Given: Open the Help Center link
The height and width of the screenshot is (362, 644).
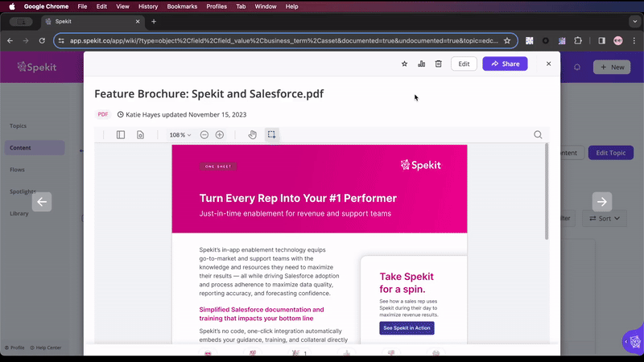Looking at the screenshot, I should pyautogui.click(x=46, y=348).
